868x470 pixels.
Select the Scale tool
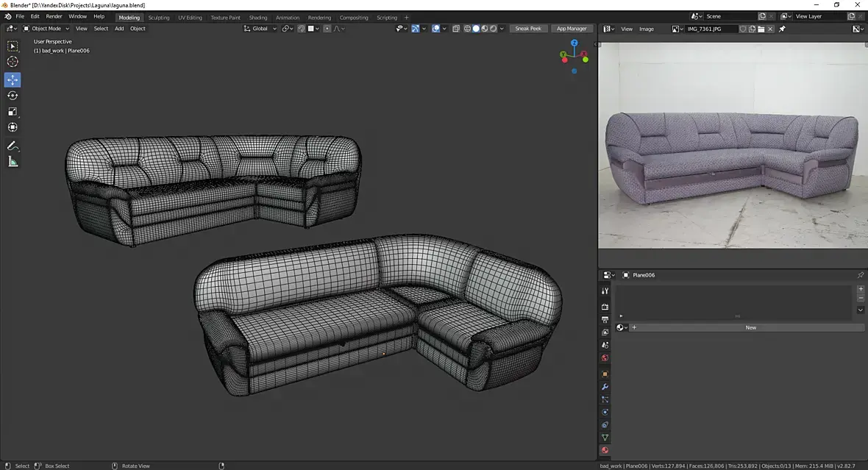pos(13,112)
